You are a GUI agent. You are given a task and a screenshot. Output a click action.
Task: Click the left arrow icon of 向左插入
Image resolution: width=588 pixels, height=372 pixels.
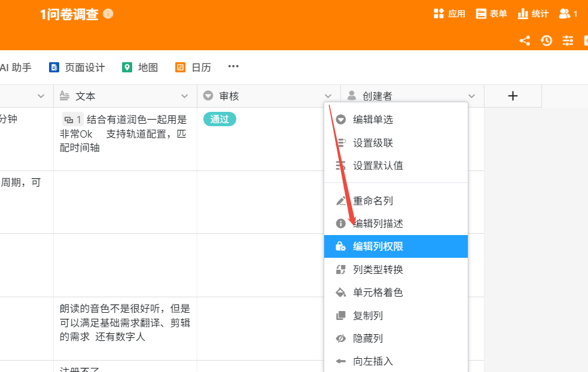[x=340, y=361]
